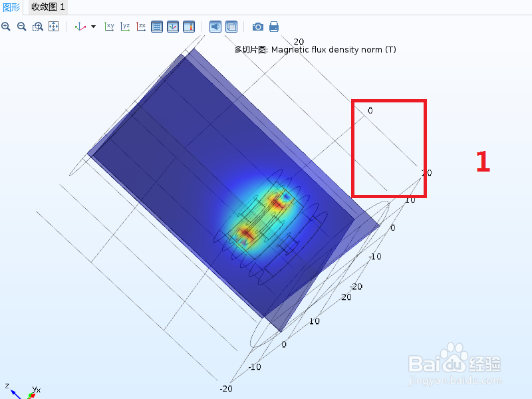This screenshot has height=399, width=532.
Task: Click the Zoom Extents icon
Action: coord(54,27)
